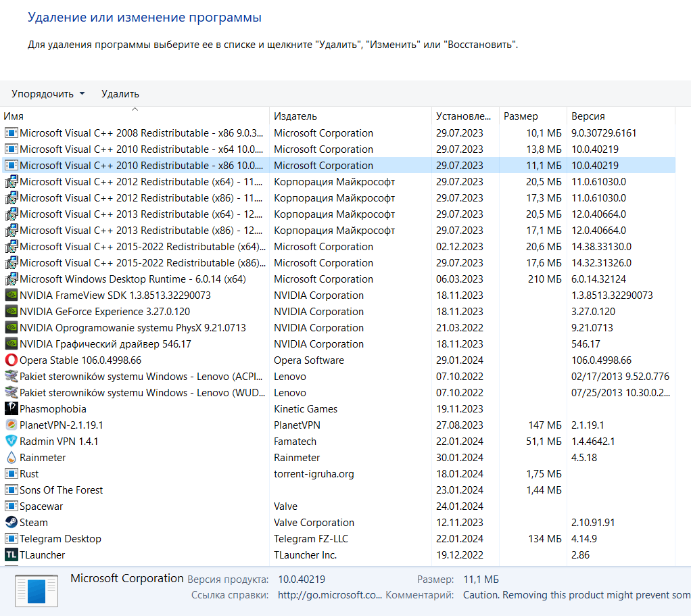This screenshot has height=616, width=691.
Task: Click the Visual C++ 2013 (x86) installer icon
Action: coord(11,231)
